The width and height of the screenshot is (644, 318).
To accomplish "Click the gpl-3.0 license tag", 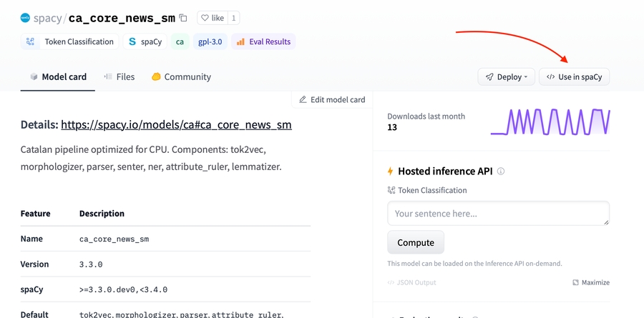I will click(210, 41).
